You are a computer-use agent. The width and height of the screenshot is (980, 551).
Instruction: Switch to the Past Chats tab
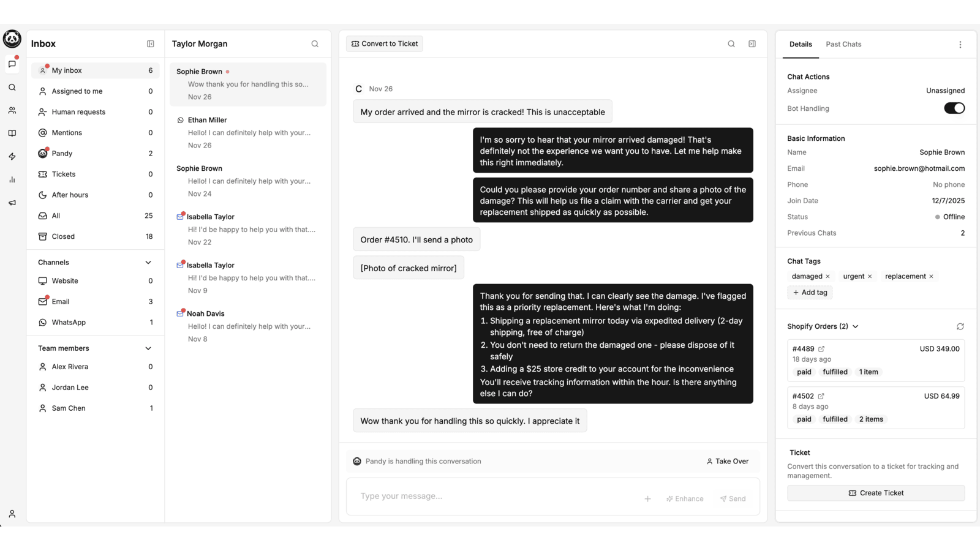tap(843, 44)
